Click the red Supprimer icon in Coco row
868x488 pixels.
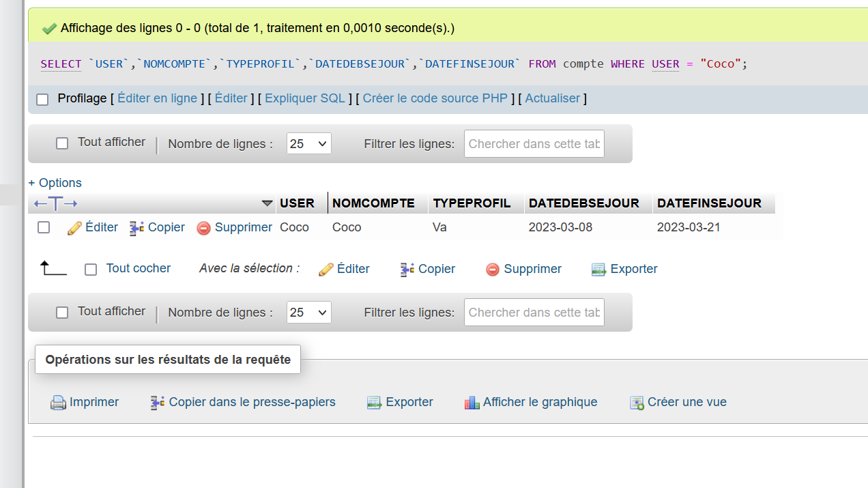pos(203,228)
